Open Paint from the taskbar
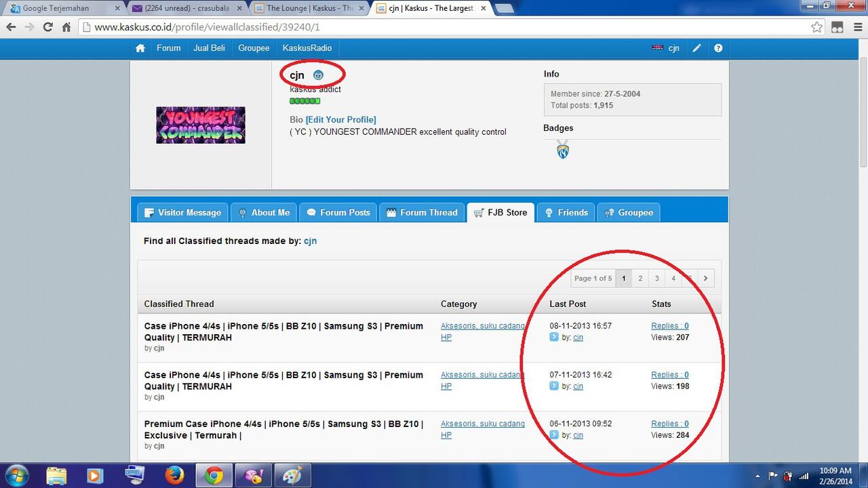Viewport: 868px width, 488px height. click(x=292, y=476)
